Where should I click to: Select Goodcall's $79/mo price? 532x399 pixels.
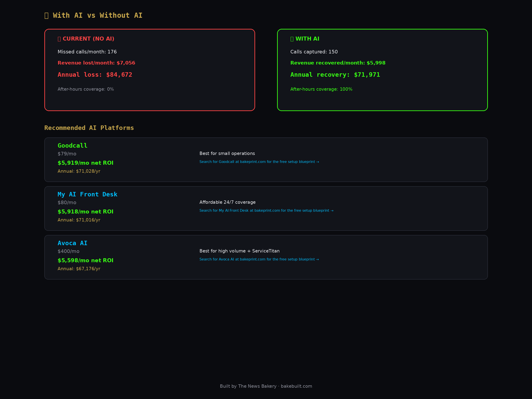(x=67, y=154)
